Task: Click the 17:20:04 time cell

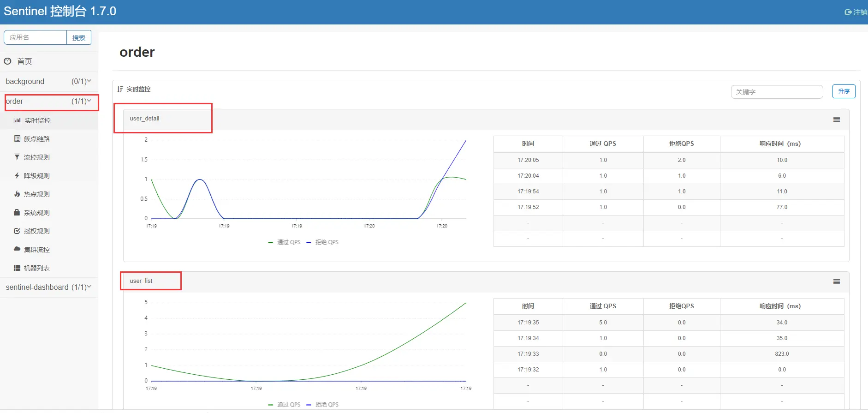Action: point(528,176)
